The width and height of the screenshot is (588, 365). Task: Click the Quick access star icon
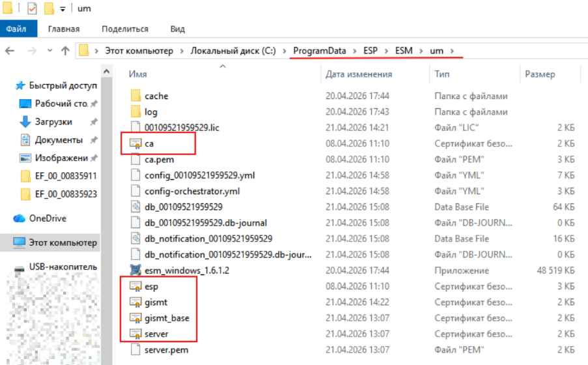(20, 85)
